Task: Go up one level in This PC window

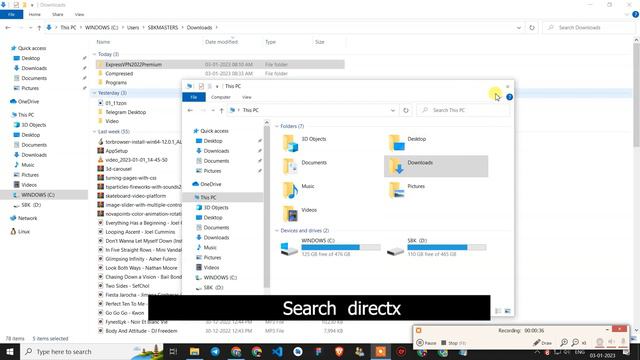Action: (221, 110)
